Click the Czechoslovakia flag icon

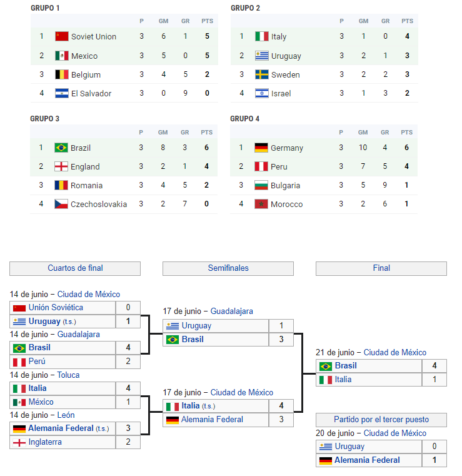click(x=61, y=204)
